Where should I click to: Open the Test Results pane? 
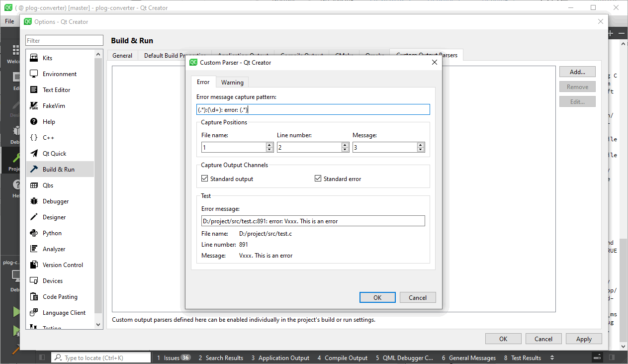coord(522,358)
